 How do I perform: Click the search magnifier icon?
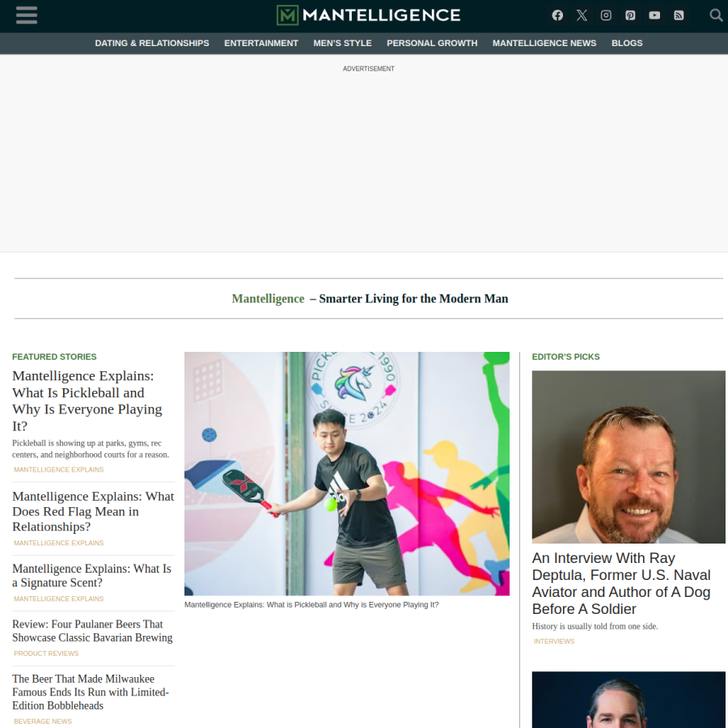tap(716, 15)
